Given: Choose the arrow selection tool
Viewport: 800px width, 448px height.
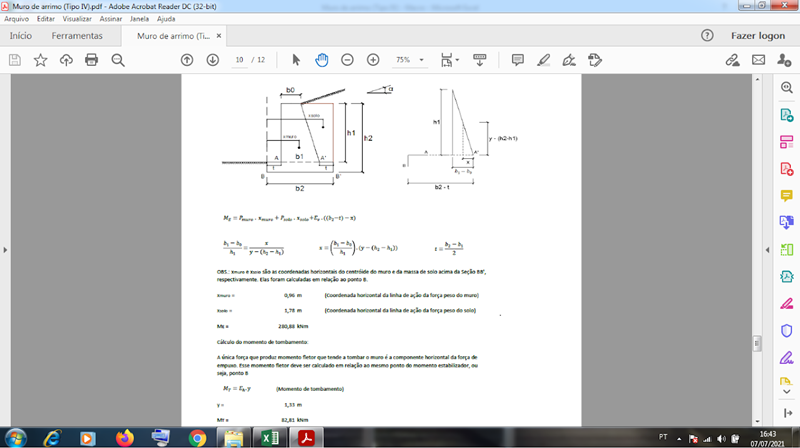Looking at the screenshot, I should (x=296, y=60).
